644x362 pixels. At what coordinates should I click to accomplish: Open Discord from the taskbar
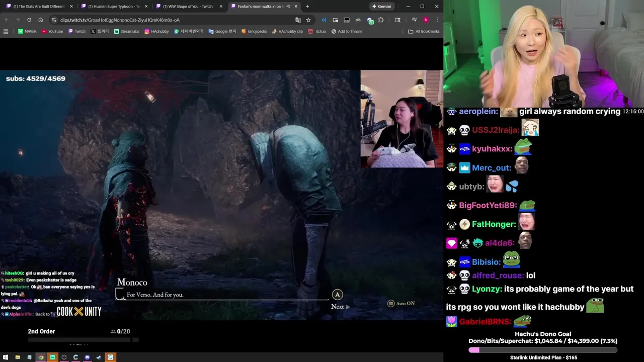[87, 357]
